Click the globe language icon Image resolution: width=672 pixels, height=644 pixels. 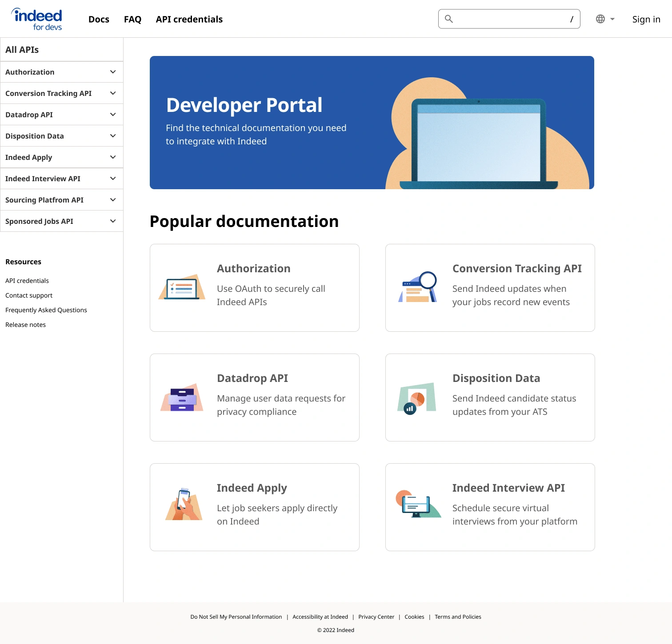pos(600,19)
